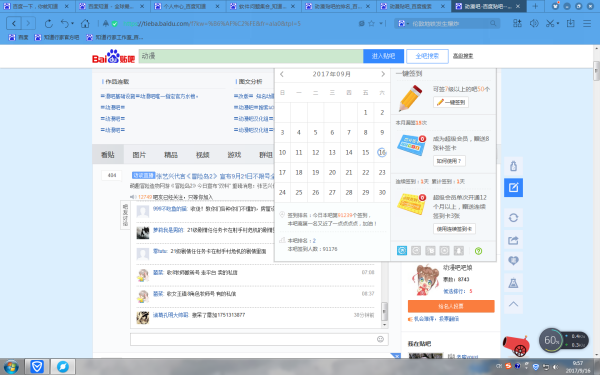The width and height of the screenshot is (600, 375).
Task: Click the one-key sign-in button with pencil
Action: click(x=451, y=102)
